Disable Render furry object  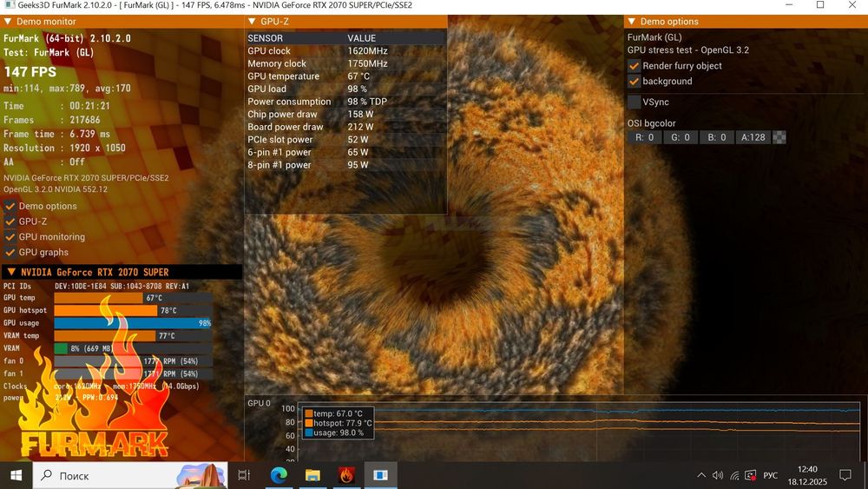634,66
